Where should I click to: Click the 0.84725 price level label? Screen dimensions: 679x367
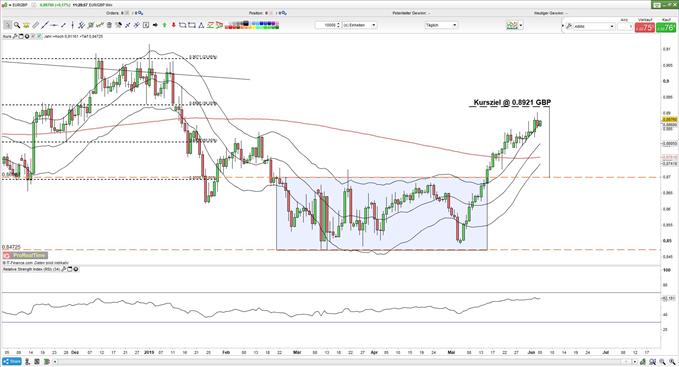point(11,247)
